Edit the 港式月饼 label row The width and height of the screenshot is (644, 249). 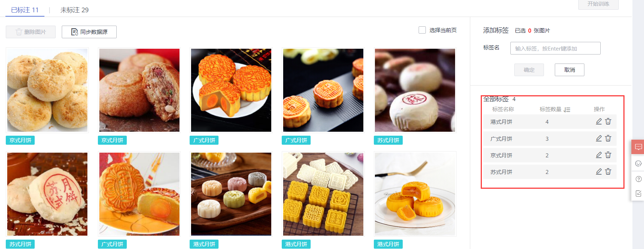(598, 122)
